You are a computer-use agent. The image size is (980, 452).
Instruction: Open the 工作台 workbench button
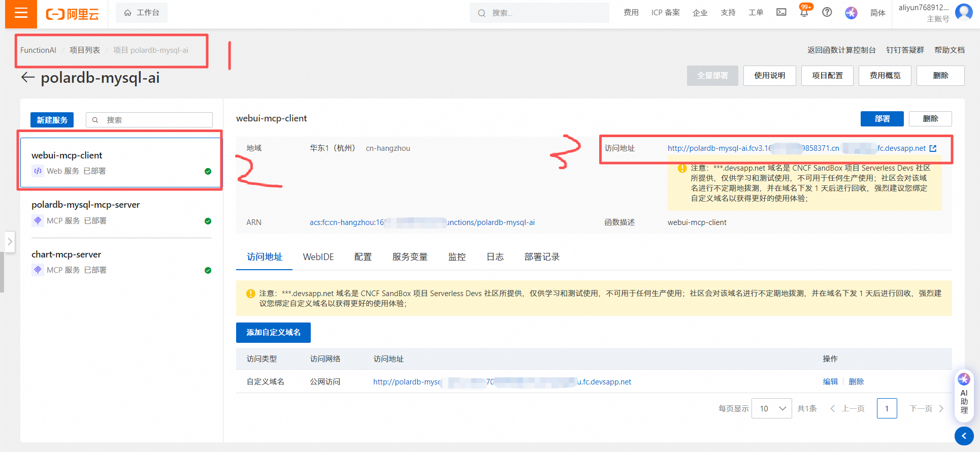click(x=142, y=13)
